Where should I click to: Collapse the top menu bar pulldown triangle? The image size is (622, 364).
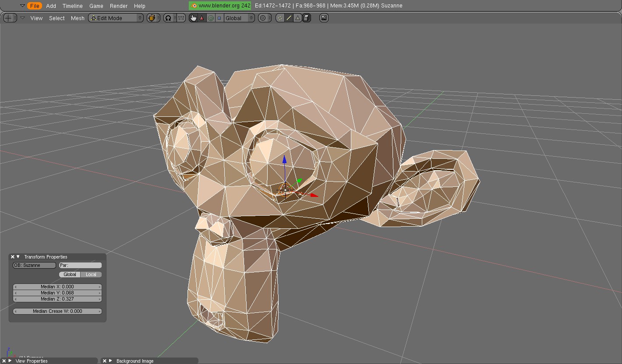point(22,6)
